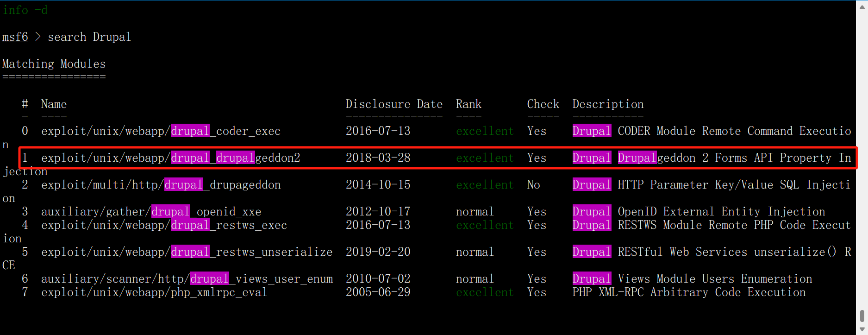Click module name drupal_views_user_enum

click(187, 279)
